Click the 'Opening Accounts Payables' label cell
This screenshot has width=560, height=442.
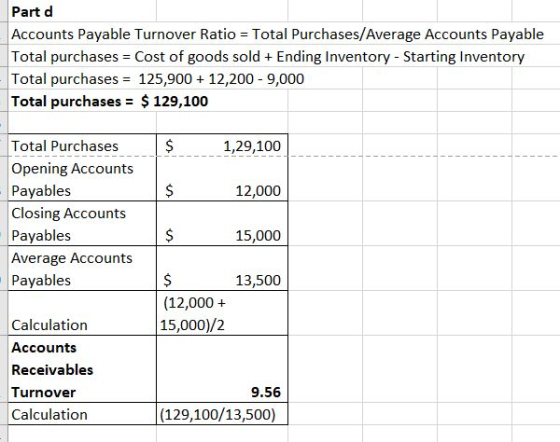coord(82,179)
